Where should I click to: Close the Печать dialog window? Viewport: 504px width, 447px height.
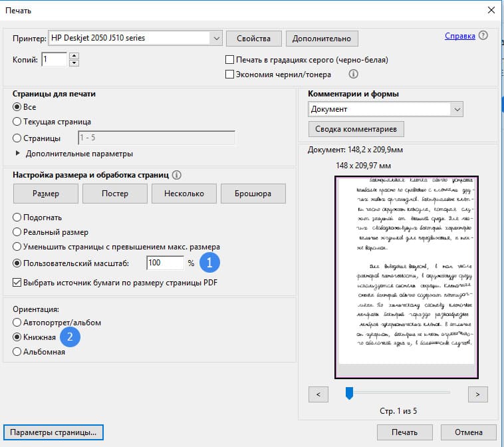tap(491, 10)
